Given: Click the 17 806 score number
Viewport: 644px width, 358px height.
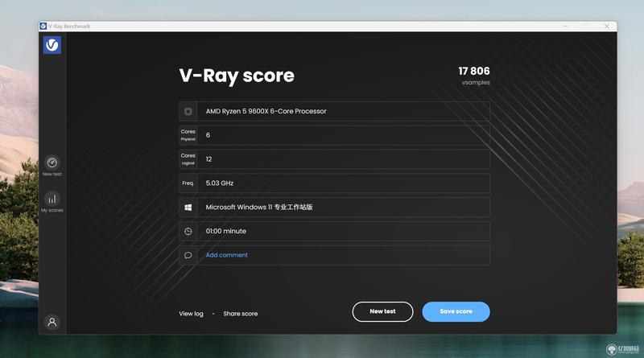Looking at the screenshot, I should (474, 71).
